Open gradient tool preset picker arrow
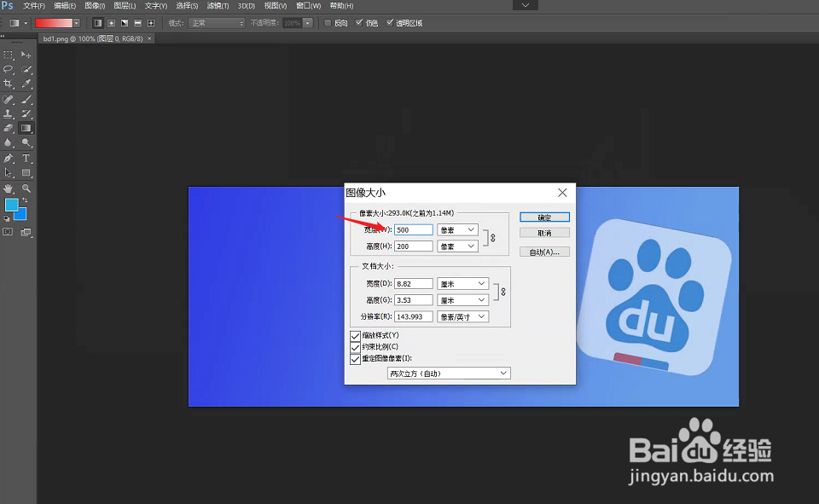The width and height of the screenshot is (819, 504). point(26,23)
